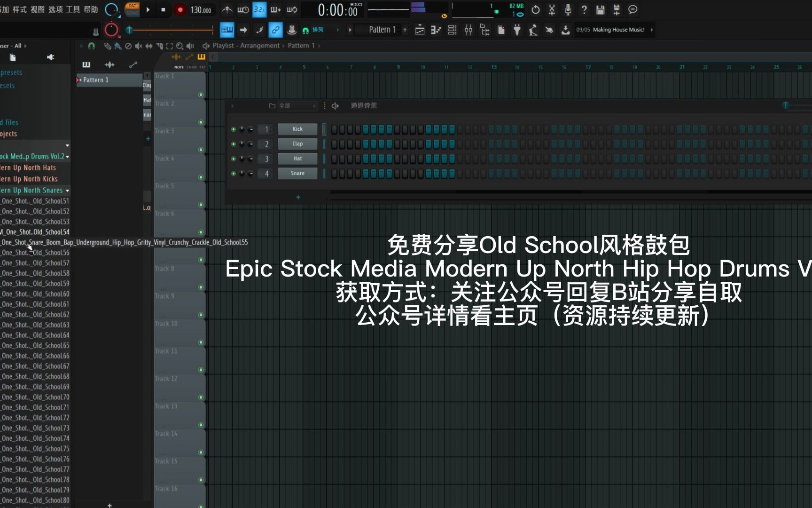Mute the Kick channel with the green LED
The width and height of the screenshot is (812, 508).
pos(234,129)
